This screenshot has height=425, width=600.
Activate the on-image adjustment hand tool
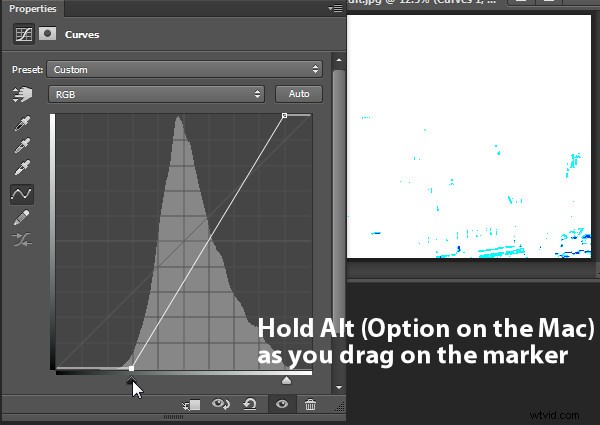click(22, 94)
